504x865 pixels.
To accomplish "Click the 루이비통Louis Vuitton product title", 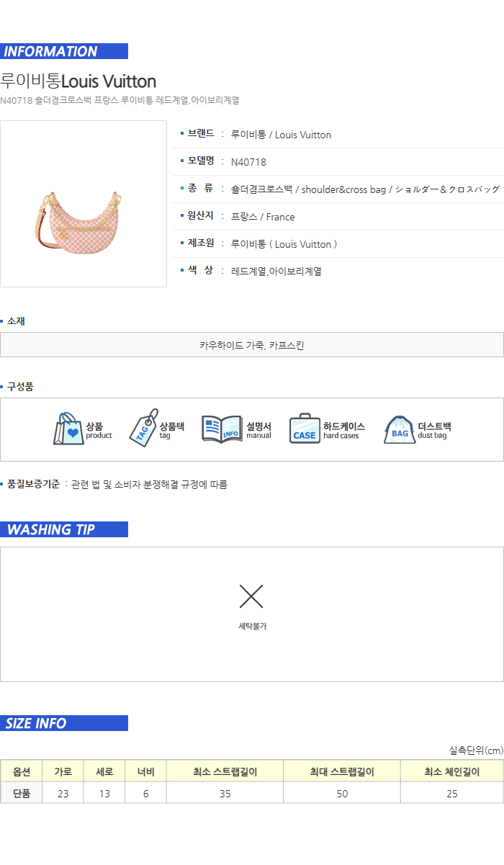I will (78, 81).
